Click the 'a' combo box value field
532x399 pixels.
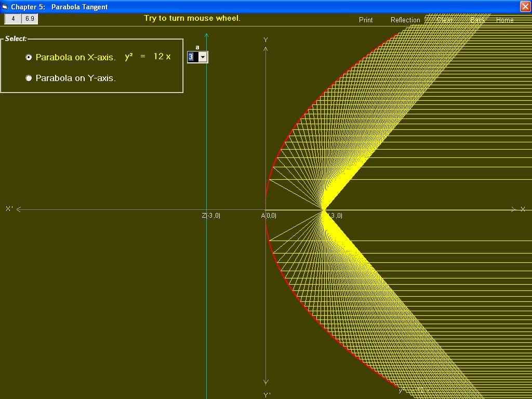tap(193, 57)
